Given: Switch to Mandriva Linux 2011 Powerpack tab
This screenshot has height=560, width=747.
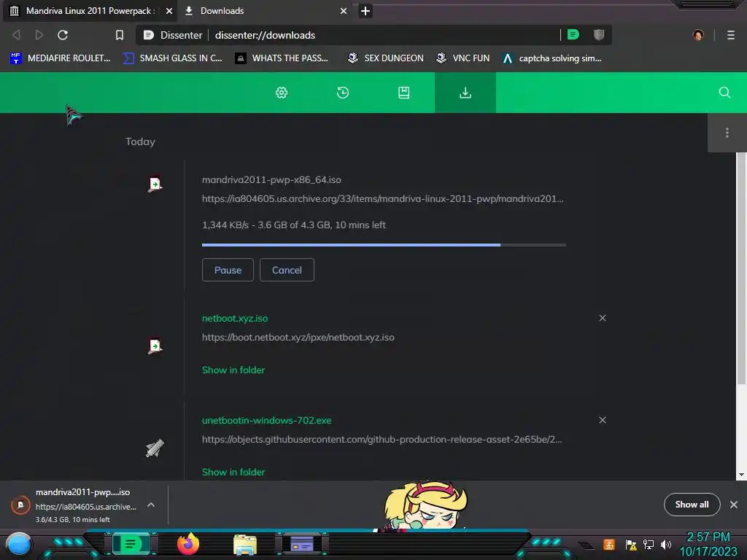Looking at the screenshot, I should 90,10.
